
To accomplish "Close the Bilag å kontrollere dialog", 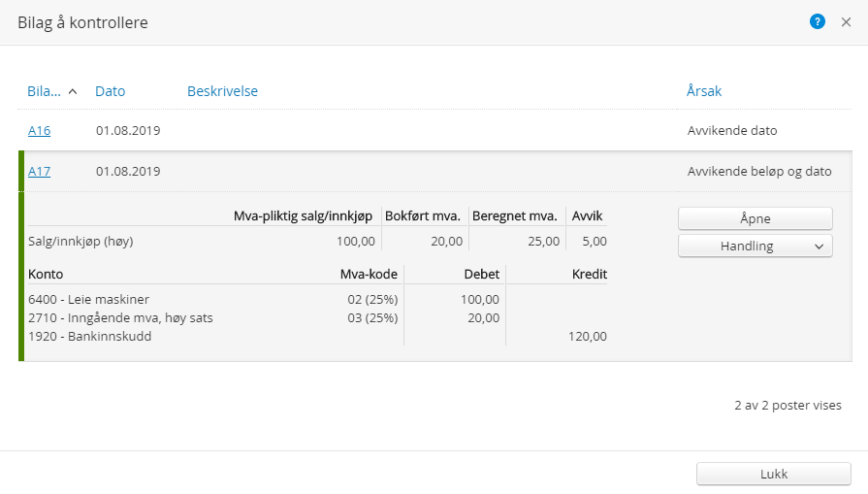I will (846, 21).
